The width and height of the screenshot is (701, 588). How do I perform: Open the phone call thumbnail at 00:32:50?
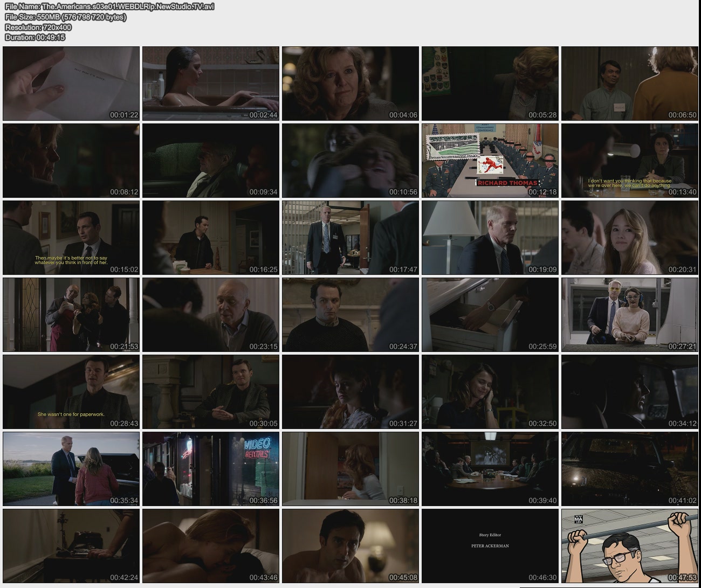coord(490,392)
